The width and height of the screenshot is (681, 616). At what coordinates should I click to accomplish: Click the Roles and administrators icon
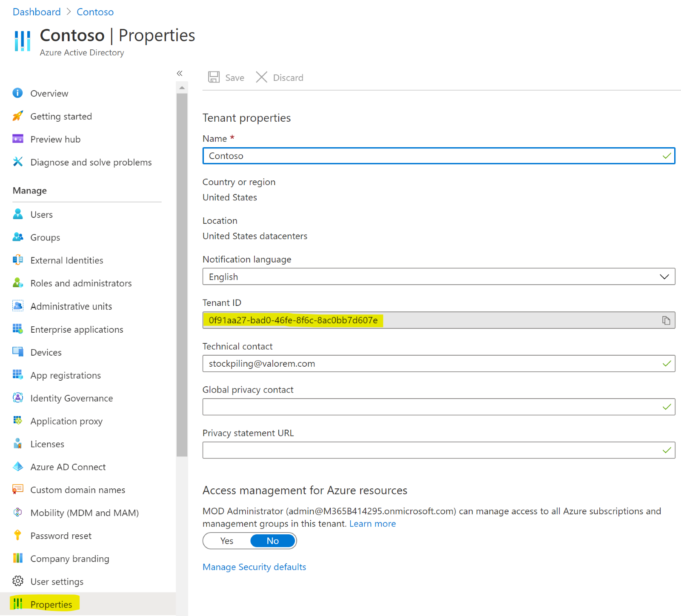(17, 283)
